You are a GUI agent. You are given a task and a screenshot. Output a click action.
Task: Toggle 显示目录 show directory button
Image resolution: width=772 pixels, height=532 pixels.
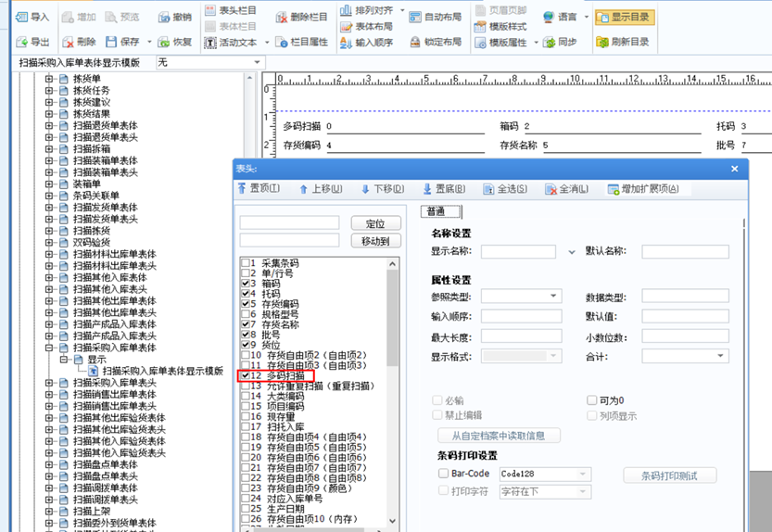click(625, 18)
